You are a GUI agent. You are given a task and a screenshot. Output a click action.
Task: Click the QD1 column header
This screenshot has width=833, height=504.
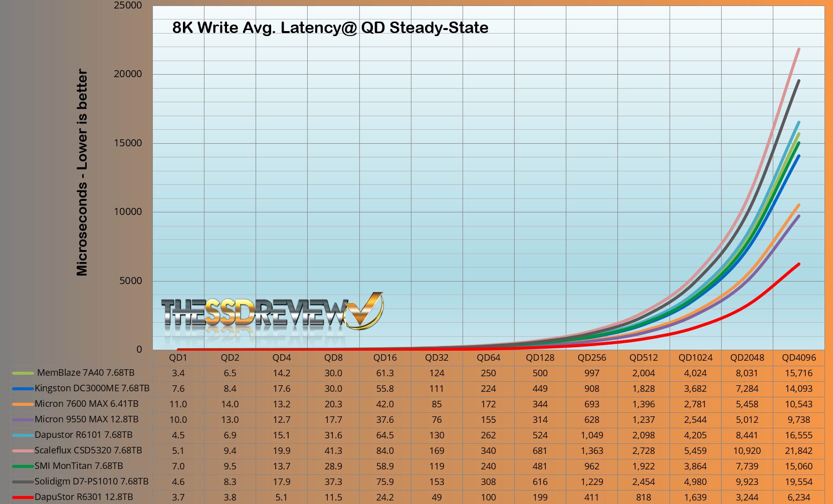tap(178, 358)
